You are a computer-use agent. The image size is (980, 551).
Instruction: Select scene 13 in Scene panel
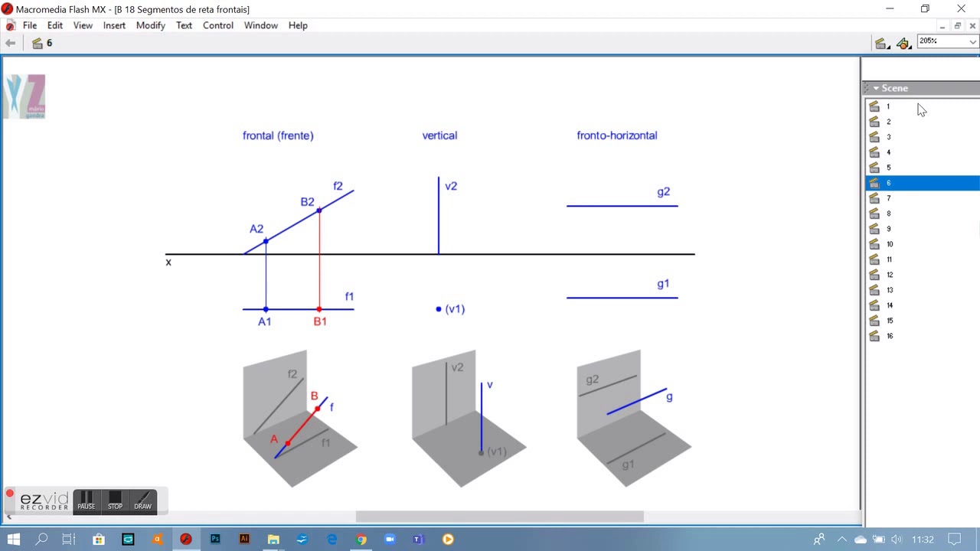(923, 290)
